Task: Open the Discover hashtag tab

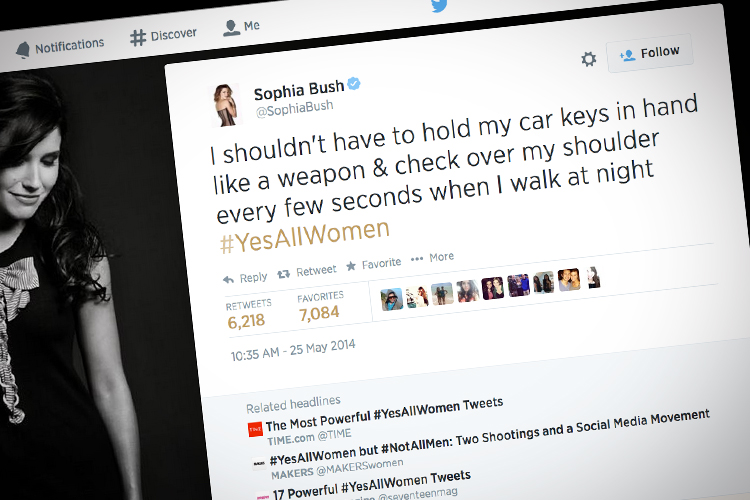Action: pyautogui.click(x=163, y=36)
